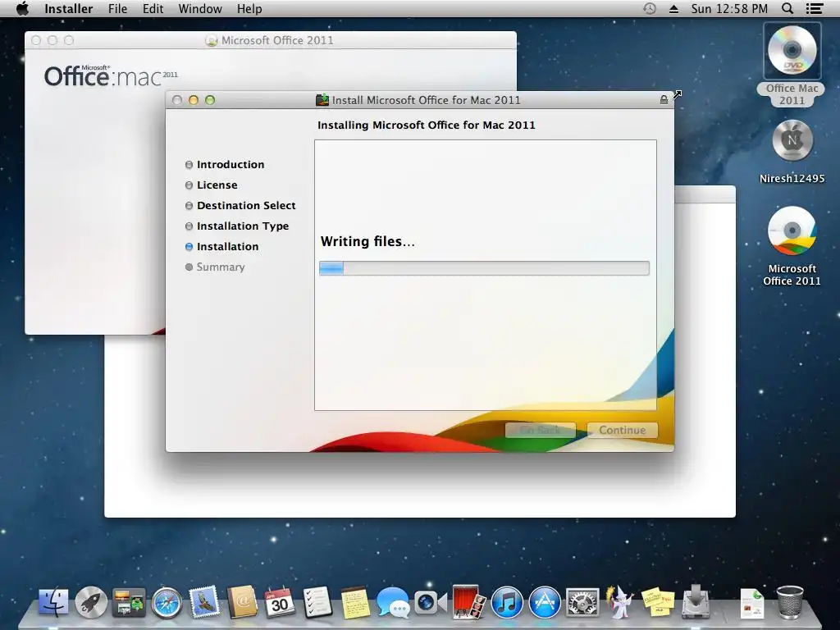Minimize the Install Microsoft Office window
The height and width of the screenshot is (630, 840).
[194, 100]
